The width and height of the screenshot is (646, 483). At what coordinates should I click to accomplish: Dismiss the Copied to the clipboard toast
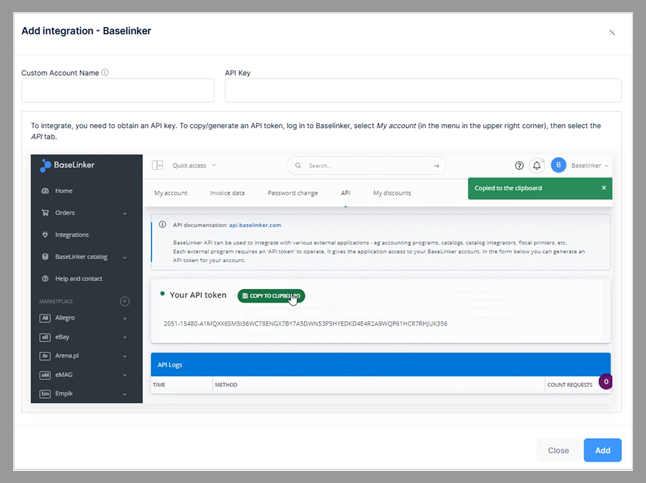click(604, 188)
